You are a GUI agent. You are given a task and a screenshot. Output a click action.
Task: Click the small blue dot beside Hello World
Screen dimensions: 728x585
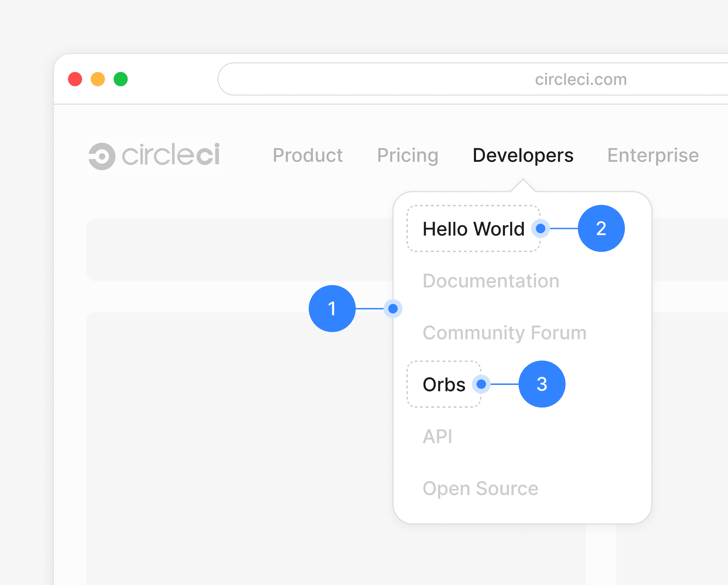click(540, 229)
